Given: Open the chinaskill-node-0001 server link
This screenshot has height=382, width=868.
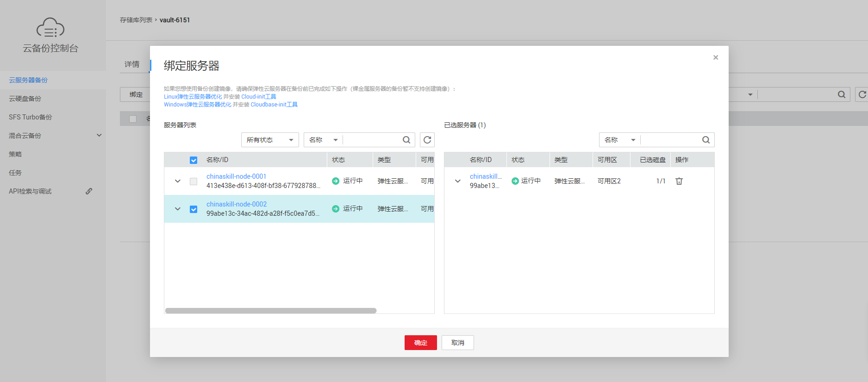Looking at the screenshot, I should click(237, 176).
